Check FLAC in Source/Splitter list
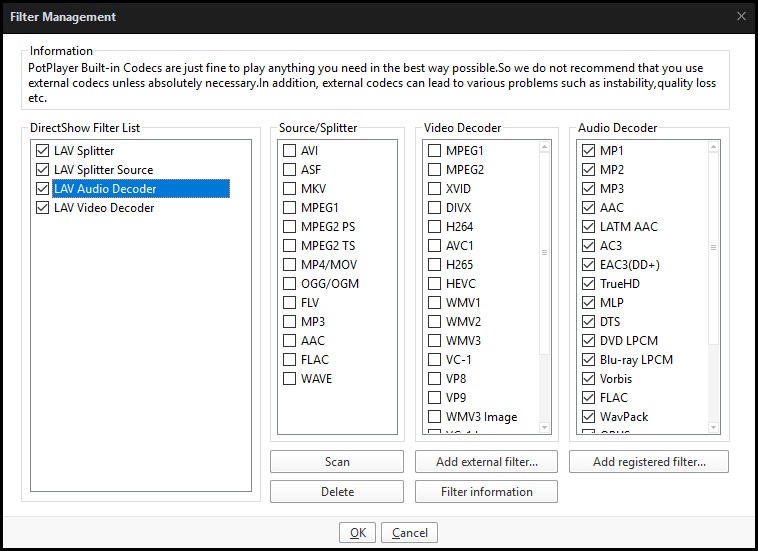The image size is (758, 551). (290, 360)
